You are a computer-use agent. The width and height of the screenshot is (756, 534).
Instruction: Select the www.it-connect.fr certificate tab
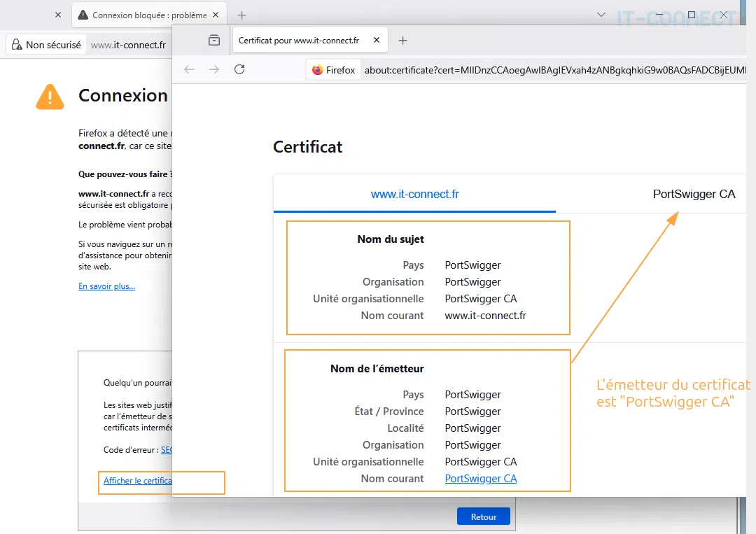414,195
